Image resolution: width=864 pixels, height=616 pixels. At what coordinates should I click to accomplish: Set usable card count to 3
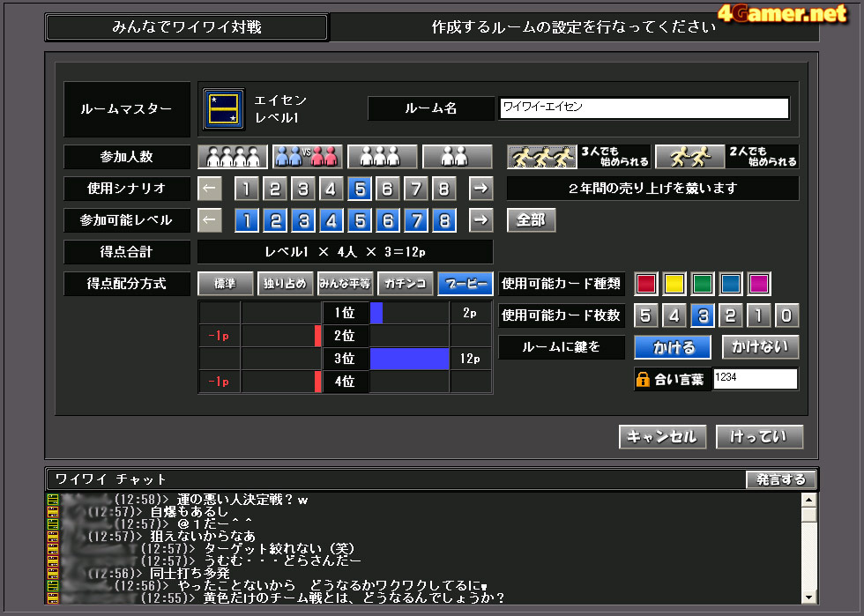tap(703, 315)
